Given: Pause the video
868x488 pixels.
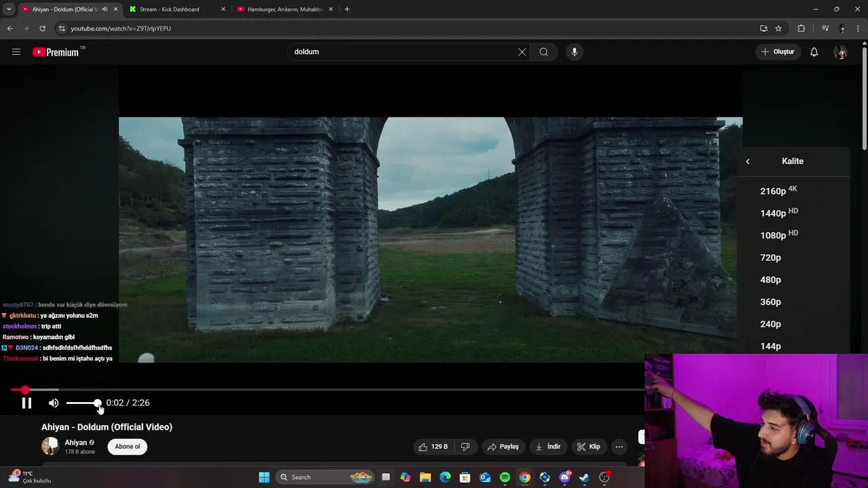Looking at the screenshot, I should coord(26,403).
